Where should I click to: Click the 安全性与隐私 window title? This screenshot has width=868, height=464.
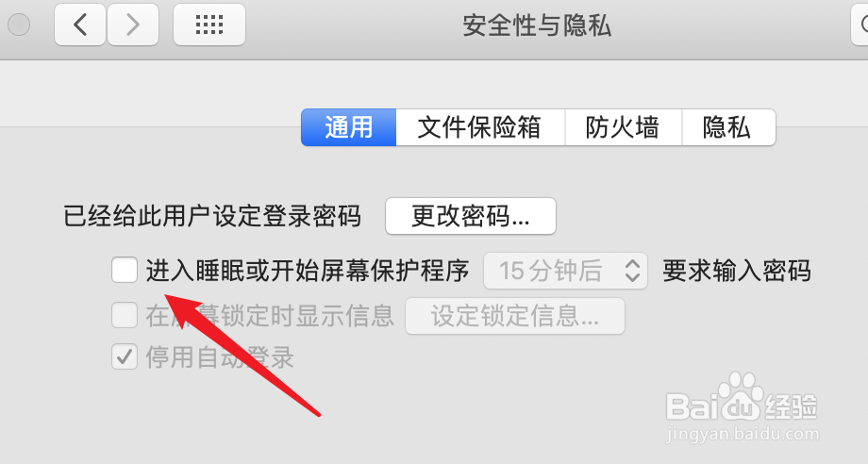(537, 25)
